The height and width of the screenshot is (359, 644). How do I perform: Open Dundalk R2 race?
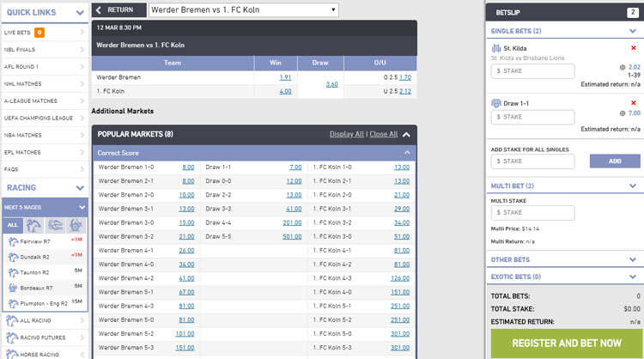pos(45,257)
